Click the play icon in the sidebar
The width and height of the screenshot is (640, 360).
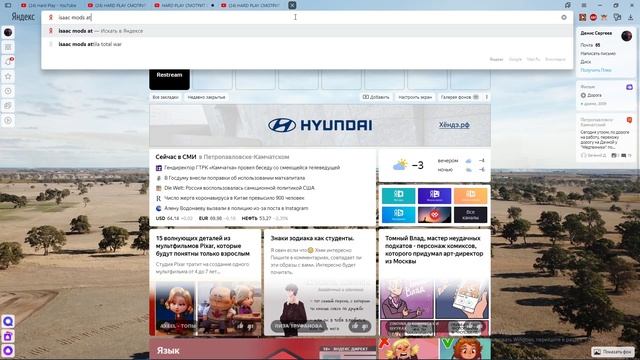[x=8, y=120]
